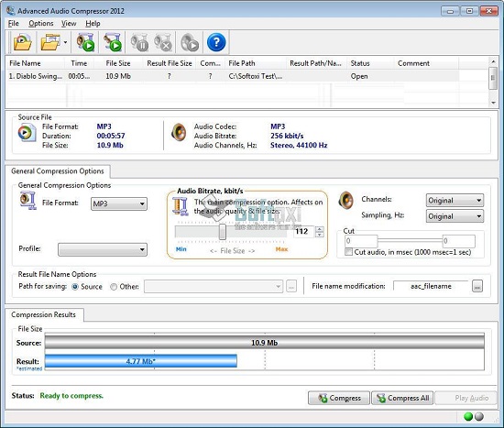504x428 pixels.
Task: Click the application title bar icon
Action: pyautogui.click(x=11, y=11)
